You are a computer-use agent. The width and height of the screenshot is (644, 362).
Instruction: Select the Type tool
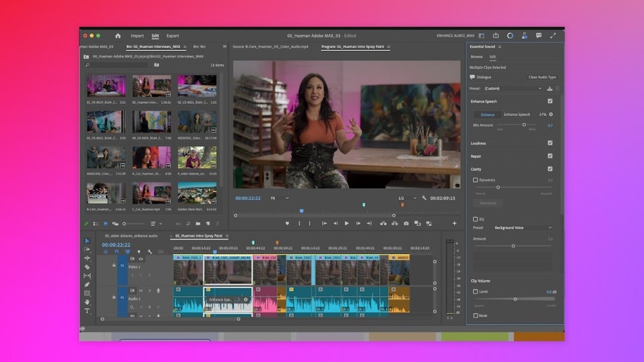coord(87,311)
